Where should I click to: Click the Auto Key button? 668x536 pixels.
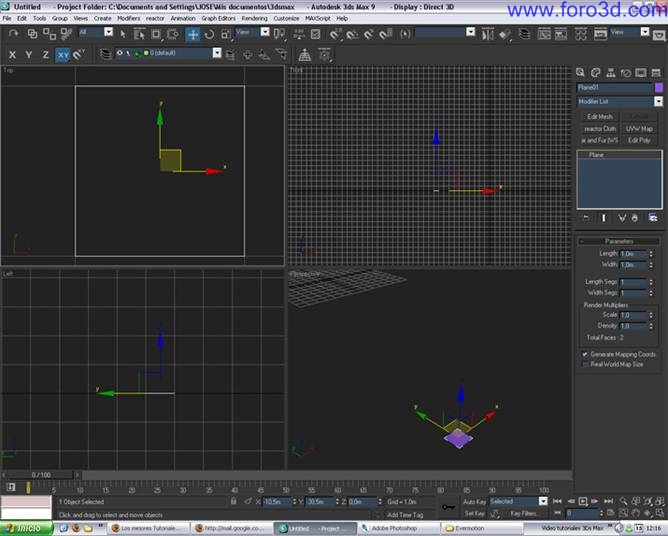click(474, 502)
